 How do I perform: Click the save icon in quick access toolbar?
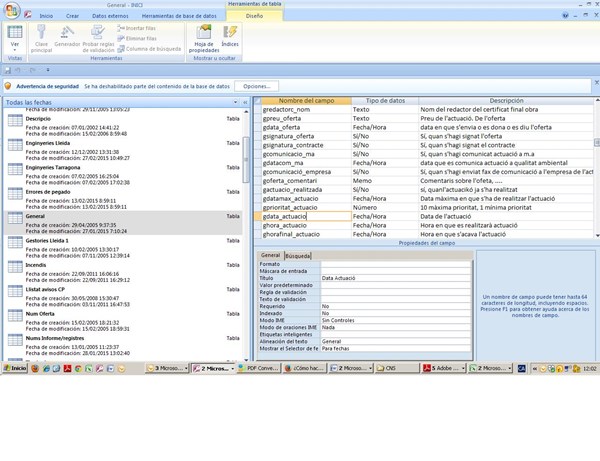(x=10, y=70)
